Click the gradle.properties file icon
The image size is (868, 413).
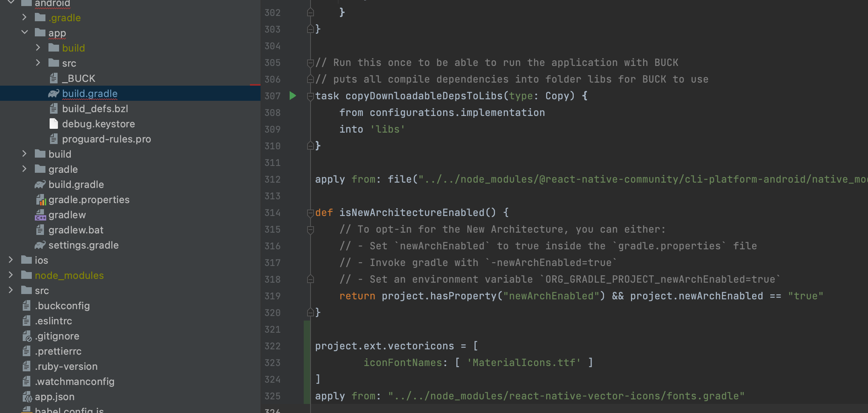(x=40, y=200)
